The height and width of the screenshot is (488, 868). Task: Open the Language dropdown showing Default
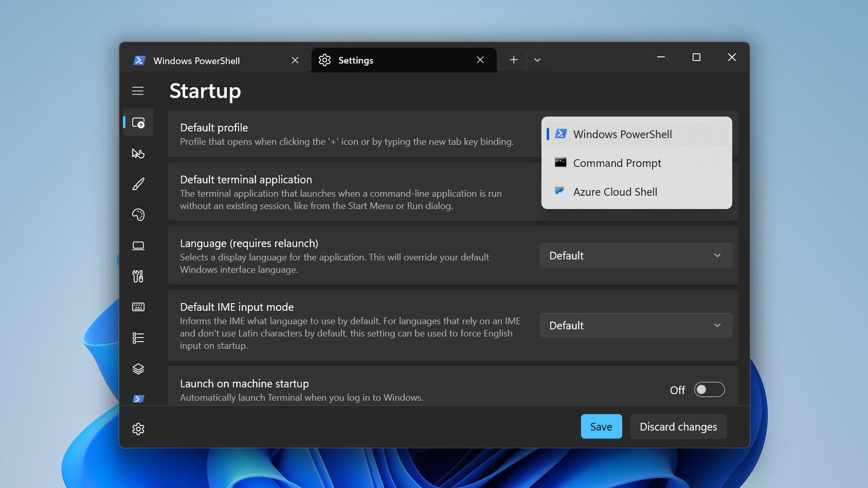[635, 255]
